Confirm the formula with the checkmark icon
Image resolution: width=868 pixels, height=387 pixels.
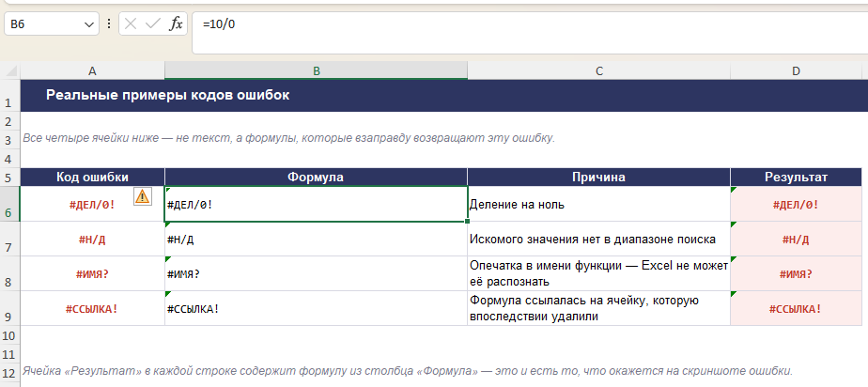153,23
